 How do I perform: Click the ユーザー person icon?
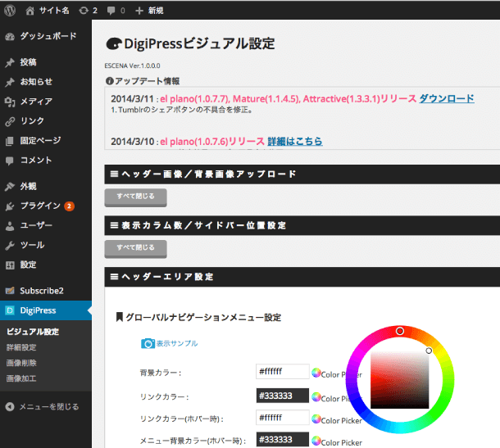tap(10, 226)
